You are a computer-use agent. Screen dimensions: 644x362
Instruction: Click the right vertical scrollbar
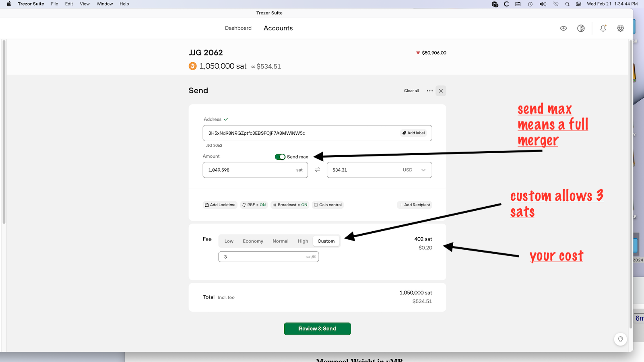point(631,185)
